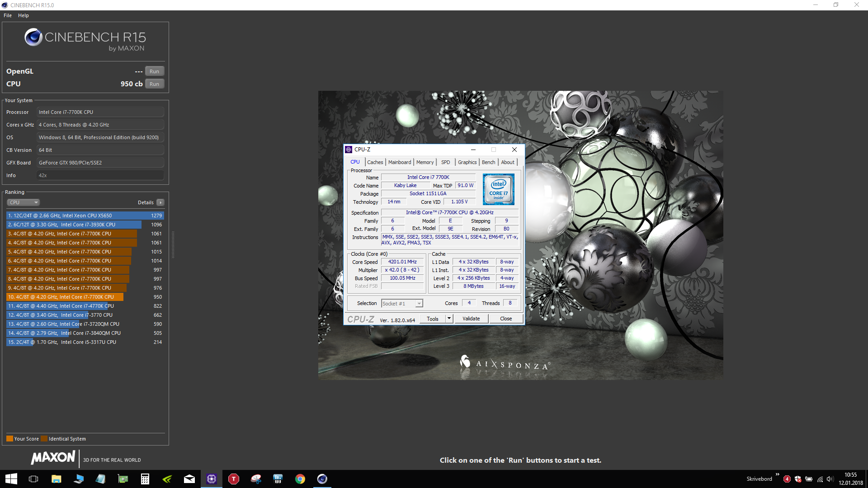Click the Intel Core i7 badge in CPU-Z
Screen dimensions: 868x488
pos(499,189)
